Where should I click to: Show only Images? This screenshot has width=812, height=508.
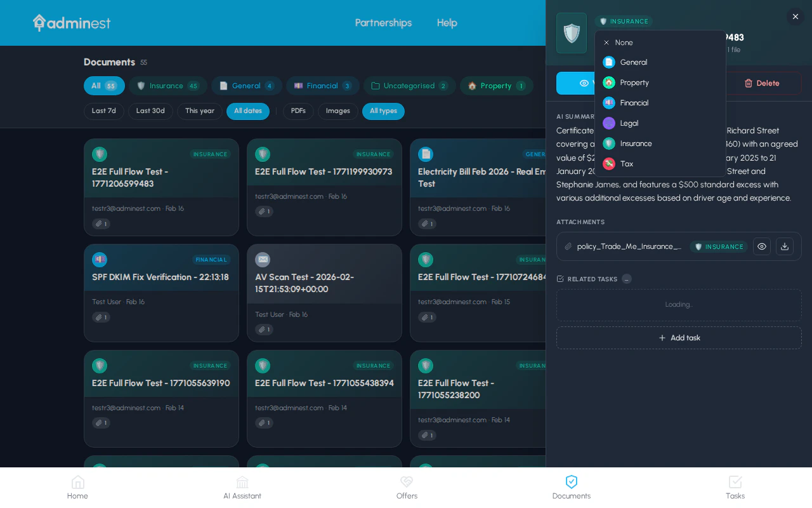(338, 111)
